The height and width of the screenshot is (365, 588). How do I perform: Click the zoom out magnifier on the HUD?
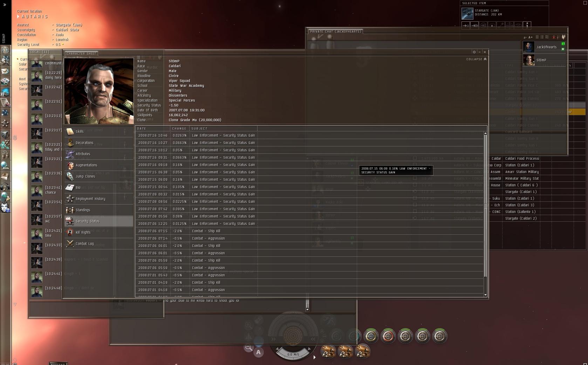(x=248, y=348)
